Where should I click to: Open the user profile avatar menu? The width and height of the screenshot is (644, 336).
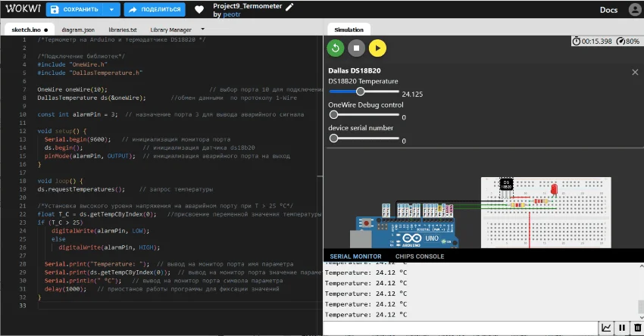(634, 10)
